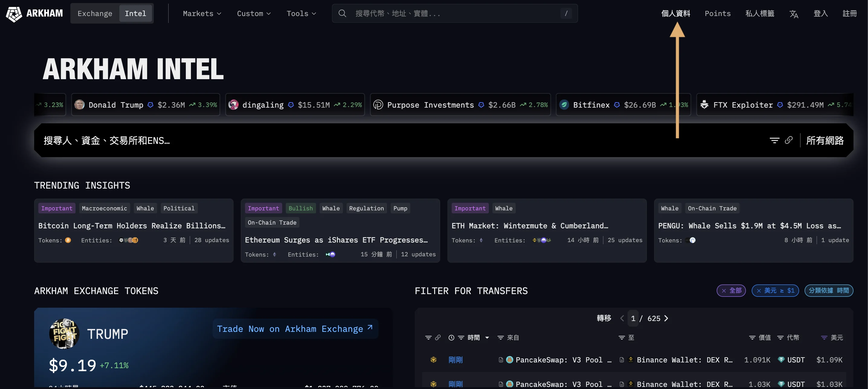The height and width of the screenshot is (389, 868).
Task: Click the Bullish tag
Action: [x=301, y=208]
